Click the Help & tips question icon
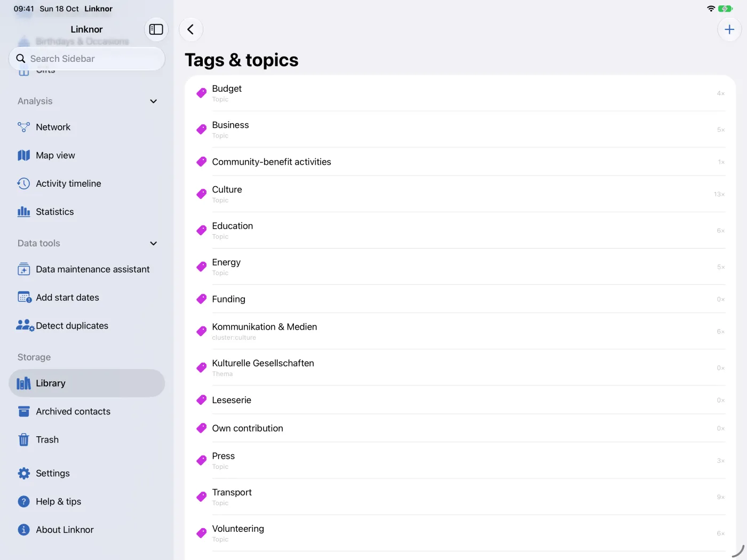 (23, 501)
